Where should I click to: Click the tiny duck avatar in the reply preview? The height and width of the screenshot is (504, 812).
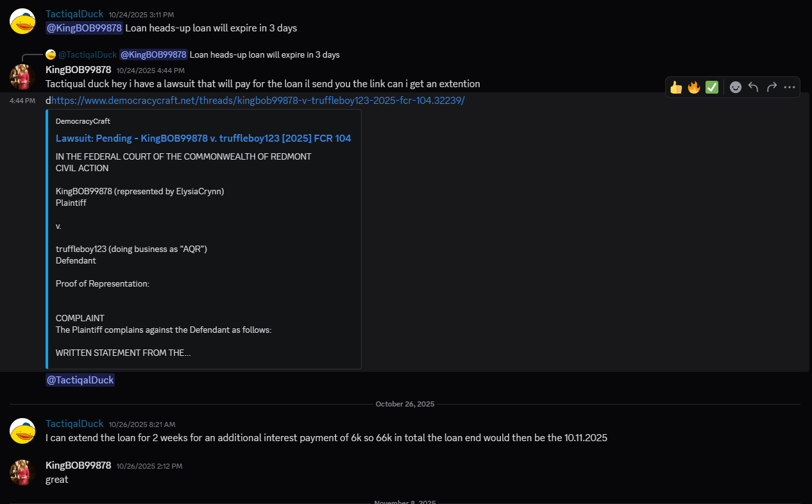[51, 55]
